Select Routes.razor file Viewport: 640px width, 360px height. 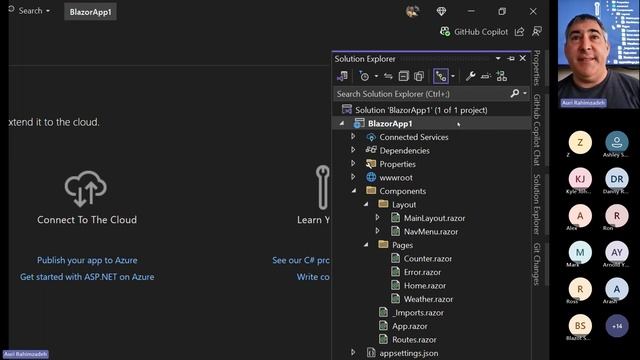click(414, 340)
